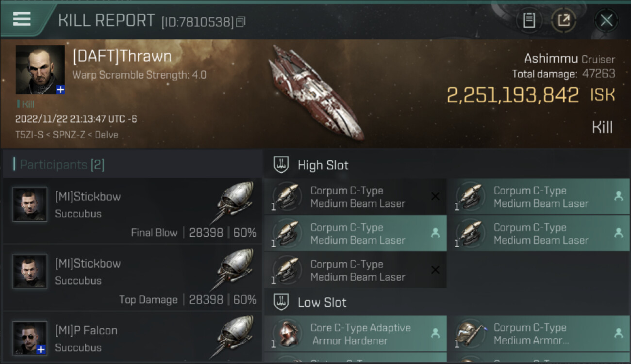Copy the kill report ID
The image size is (631, 364).
(x=241, y=22)
